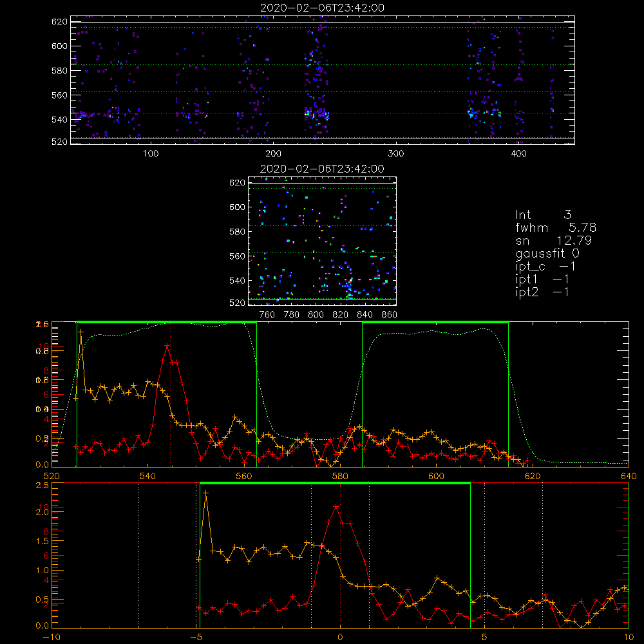The image size is (644, 644).
Task: Click the small zoomed square image
Action: point(323,241)
